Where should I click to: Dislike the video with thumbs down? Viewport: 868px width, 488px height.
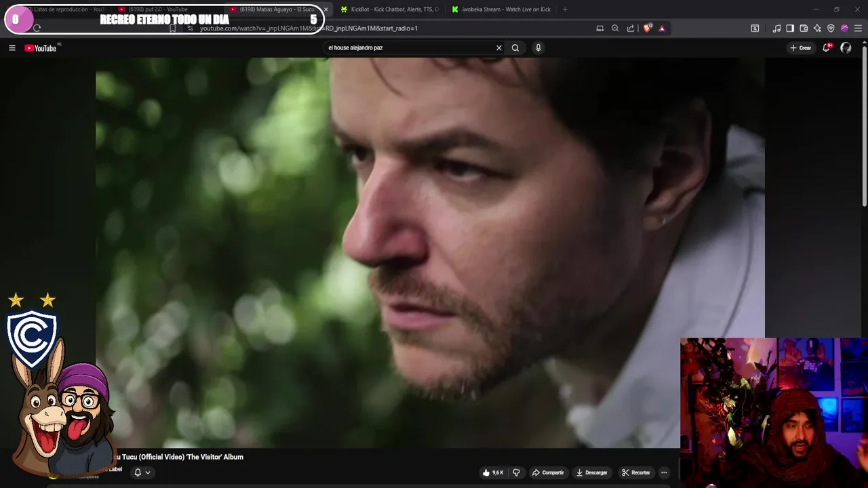point(516,472)
